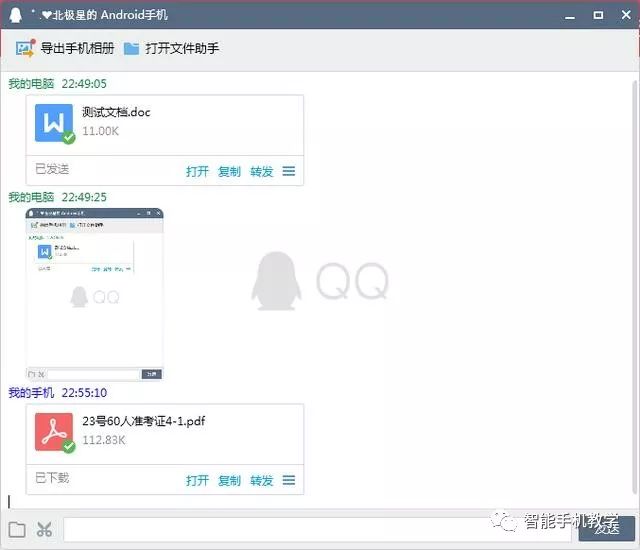
Task: Open more options menu for 测试文档.doc
Action: 289,171
